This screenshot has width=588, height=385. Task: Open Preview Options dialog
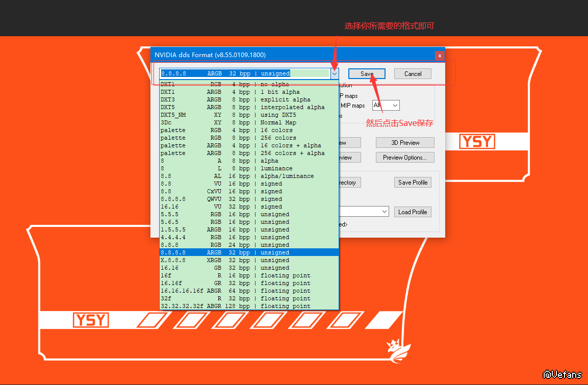click(405, 158)
